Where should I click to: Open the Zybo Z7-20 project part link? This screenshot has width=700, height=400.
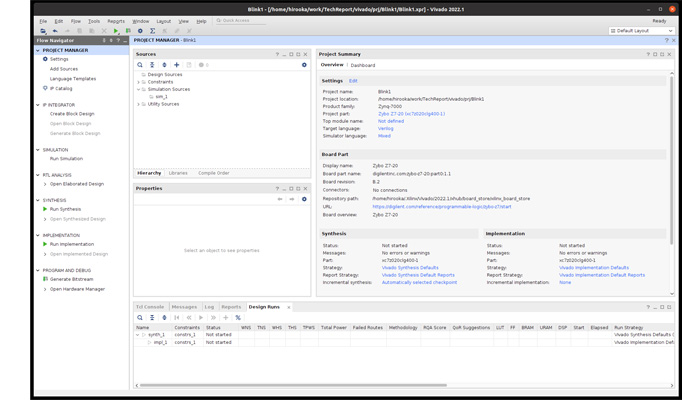pyautogui.click(x=412, y=114)
